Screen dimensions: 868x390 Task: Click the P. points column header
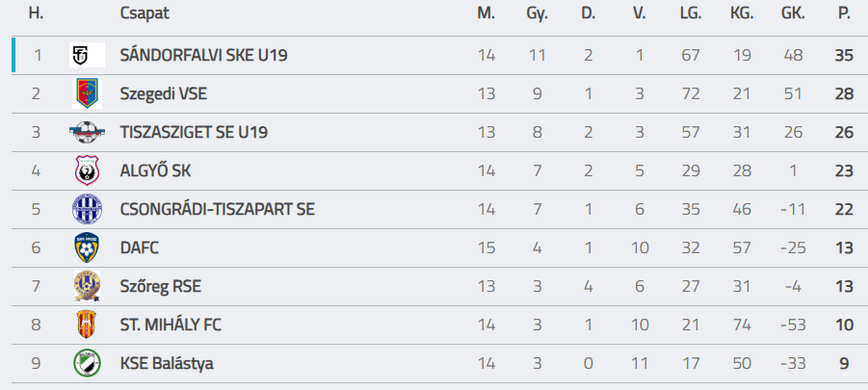(x=844, y=13)
